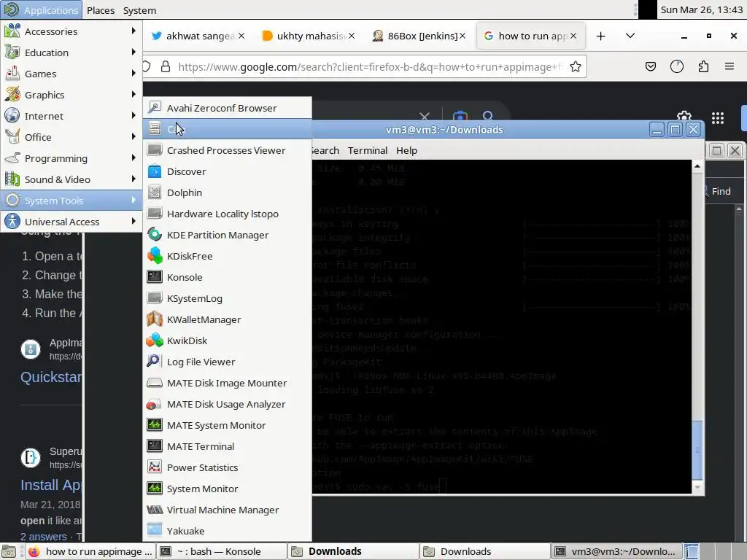Open Firefox Pocket save icon
The width and height of the screenshot is (747, 560).
[x=650, y=66]
